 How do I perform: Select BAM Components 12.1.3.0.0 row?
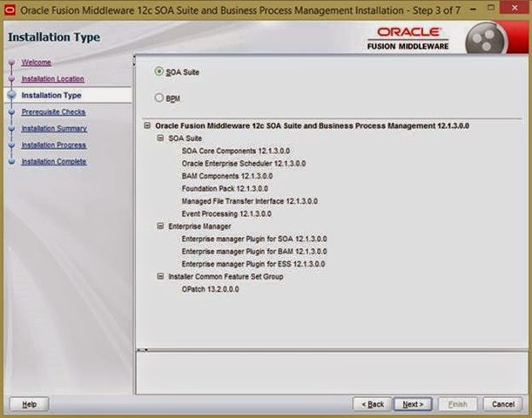(x=227, y=176)
